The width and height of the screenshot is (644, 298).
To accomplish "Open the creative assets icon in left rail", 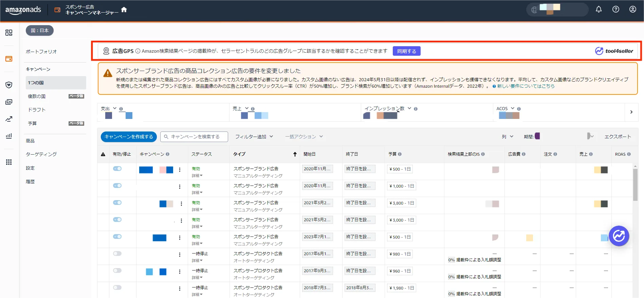I will 9,102.
